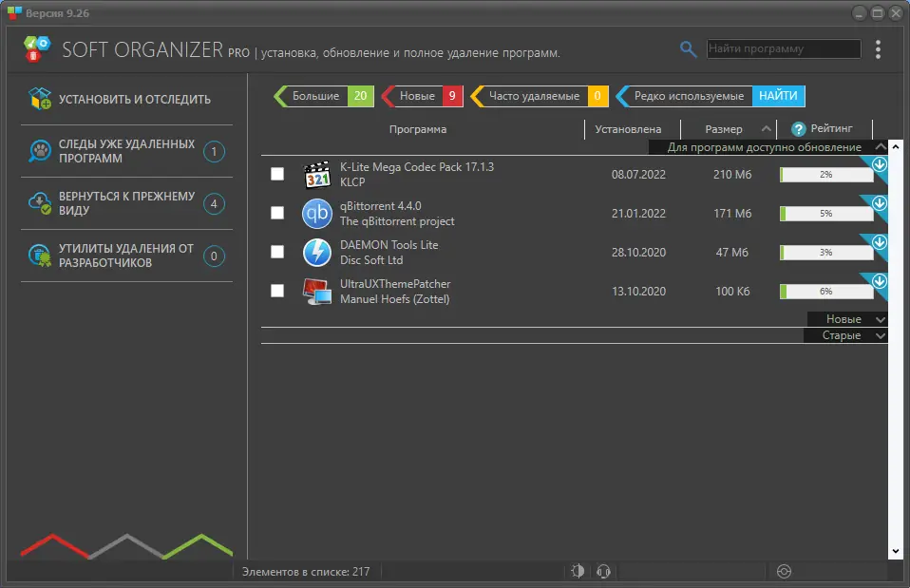
Task: Click the size value 47 Мб
Action: tap(731, 252)
